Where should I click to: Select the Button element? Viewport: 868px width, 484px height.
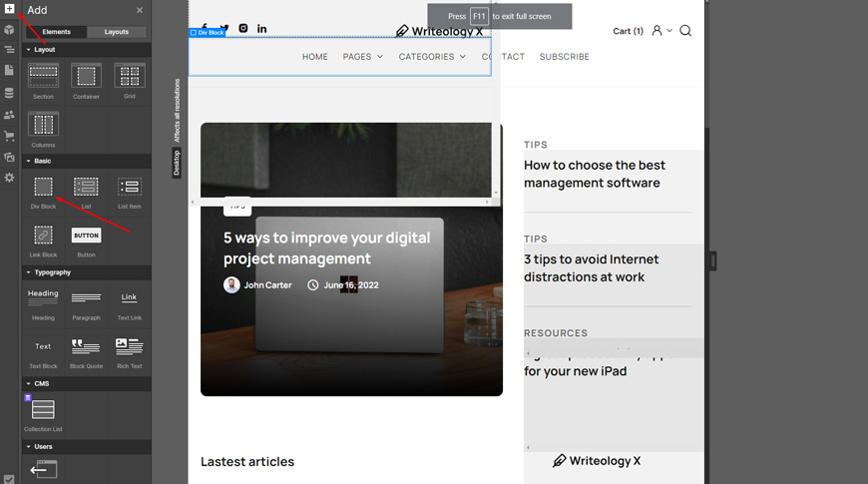click(x=87, y=241)
